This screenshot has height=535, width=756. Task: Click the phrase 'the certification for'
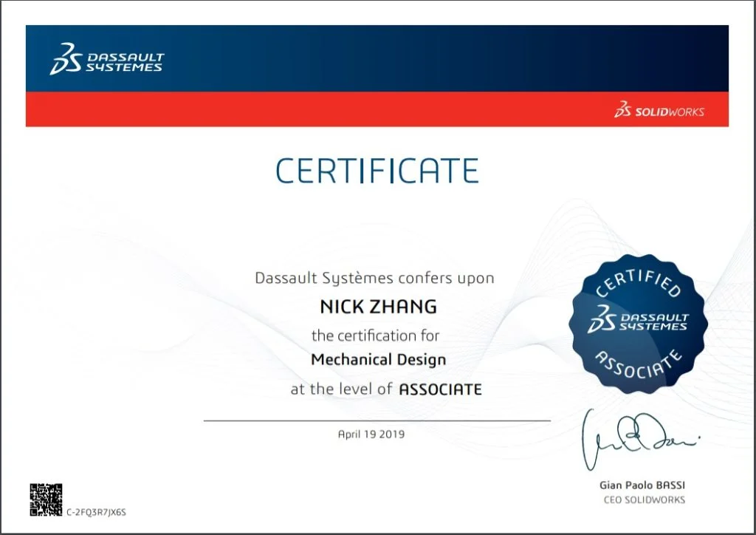click(374, 335)
